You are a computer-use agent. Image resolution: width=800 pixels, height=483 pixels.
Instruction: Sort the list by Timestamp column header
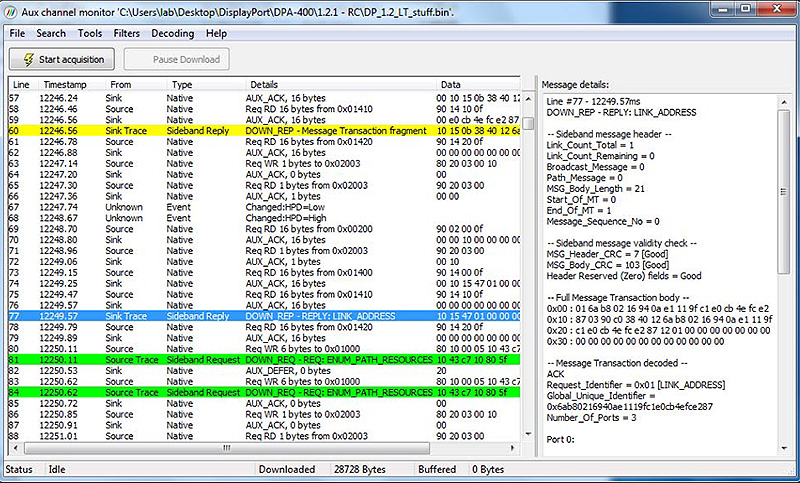pyautogui.click(x=69, y=85)
